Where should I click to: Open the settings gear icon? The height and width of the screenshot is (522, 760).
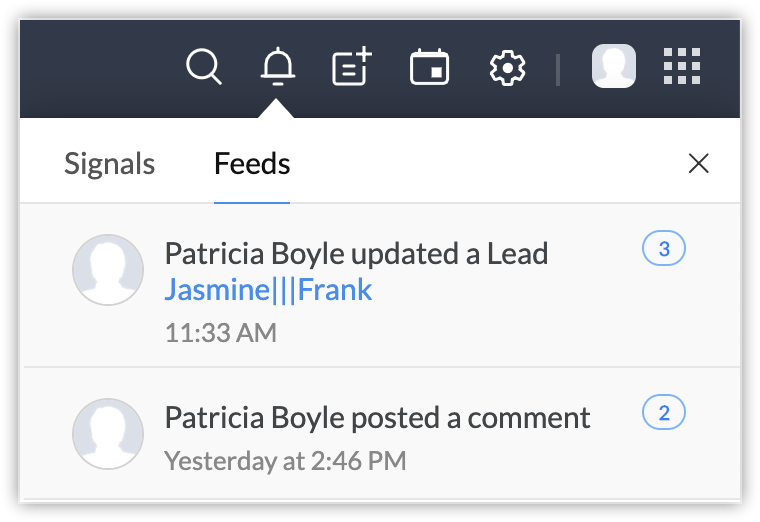[x=507, y=68]
